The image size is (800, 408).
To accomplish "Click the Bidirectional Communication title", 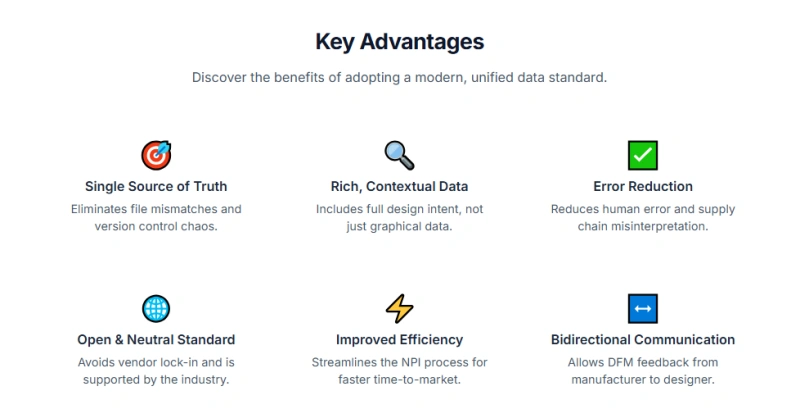I will [x=642, y=339].
